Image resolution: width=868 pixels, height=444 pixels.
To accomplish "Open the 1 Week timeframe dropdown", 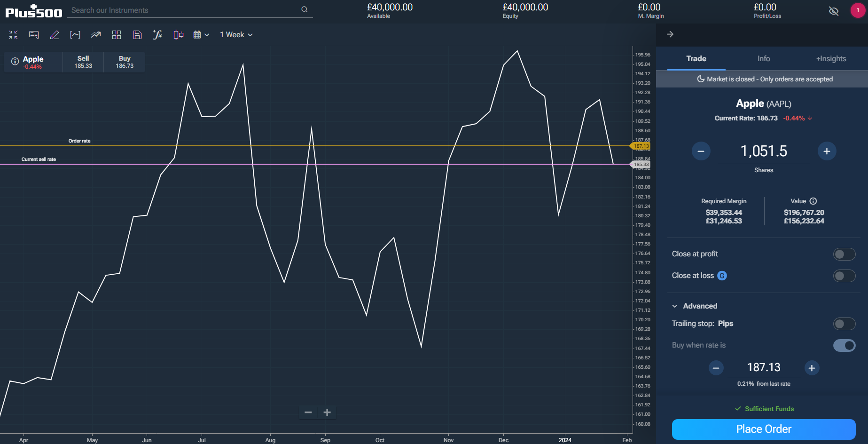I will click(236, 35).
